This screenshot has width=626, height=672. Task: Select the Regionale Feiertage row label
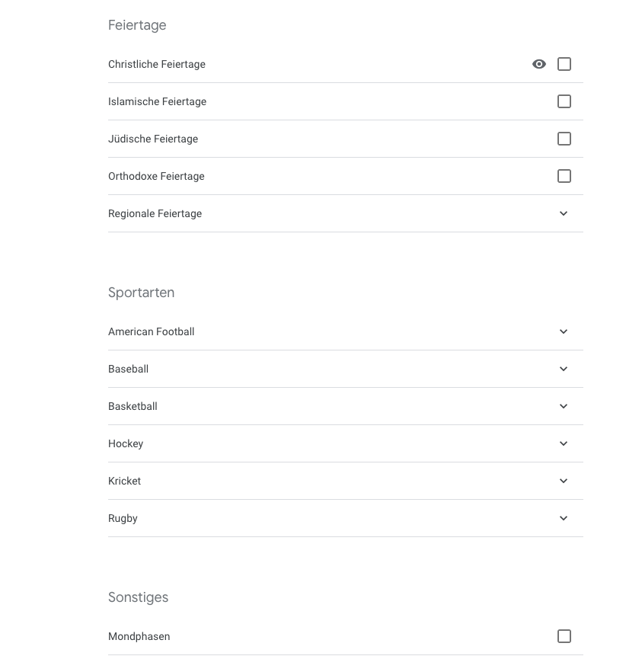[x=155, y=214]
